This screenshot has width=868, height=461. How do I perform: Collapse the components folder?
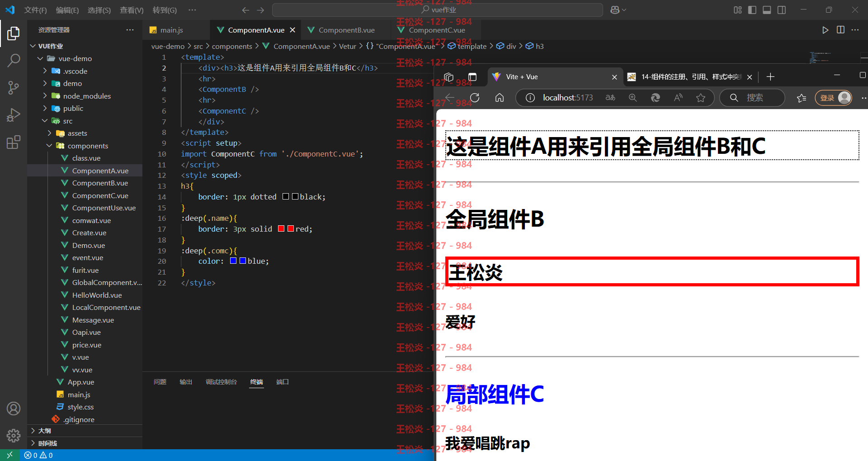click(x=49, y=146)
